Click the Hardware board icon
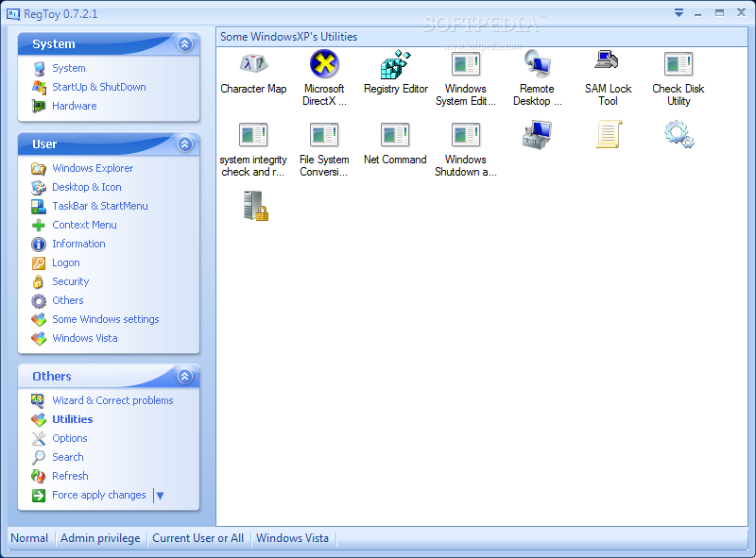 tap(39, 106)
